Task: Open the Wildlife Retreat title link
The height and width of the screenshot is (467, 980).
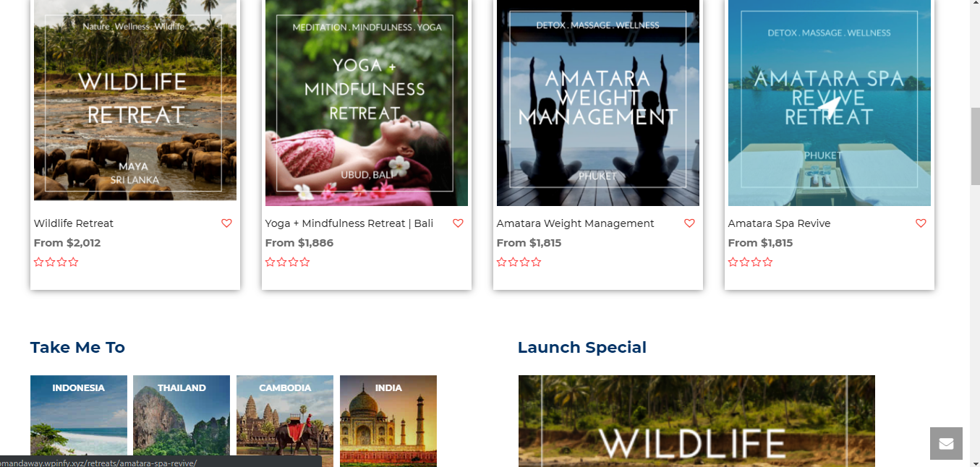Action: click(x=74, y=223)
